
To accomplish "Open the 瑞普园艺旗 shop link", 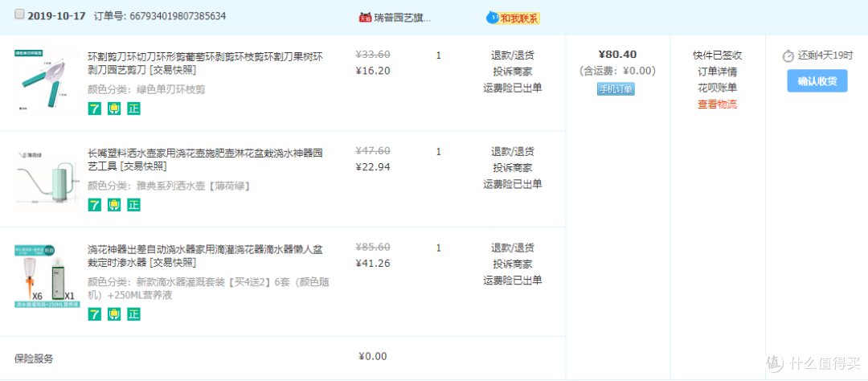I will pyautogui.click(x=402, y=18).
